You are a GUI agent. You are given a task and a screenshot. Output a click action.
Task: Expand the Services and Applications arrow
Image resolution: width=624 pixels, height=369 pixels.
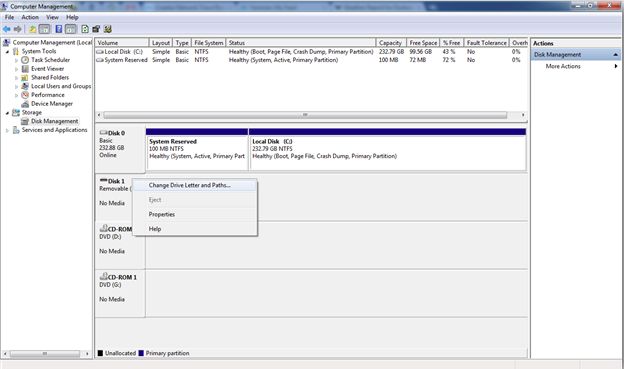(7, 130)
